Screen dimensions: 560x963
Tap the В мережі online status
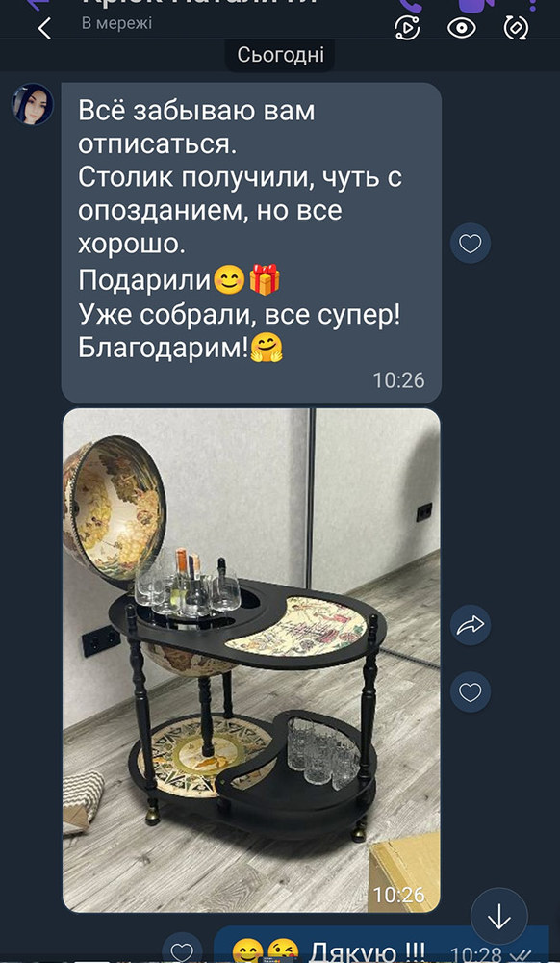pos(117,24)
